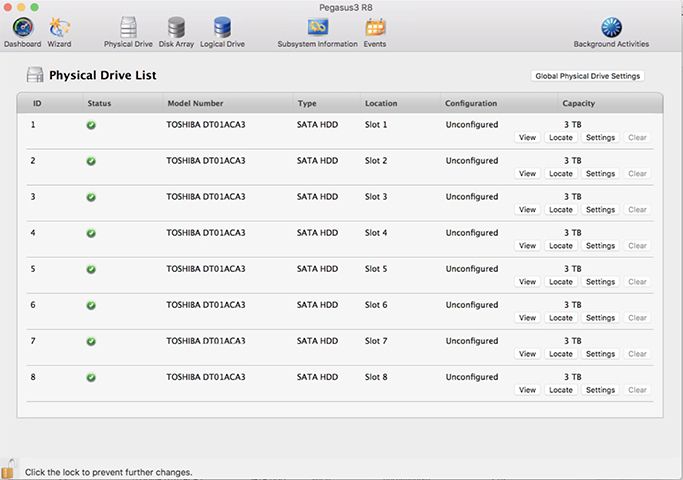
Task: Open Settings for Slot 4 drive
Action: (600, 246)
